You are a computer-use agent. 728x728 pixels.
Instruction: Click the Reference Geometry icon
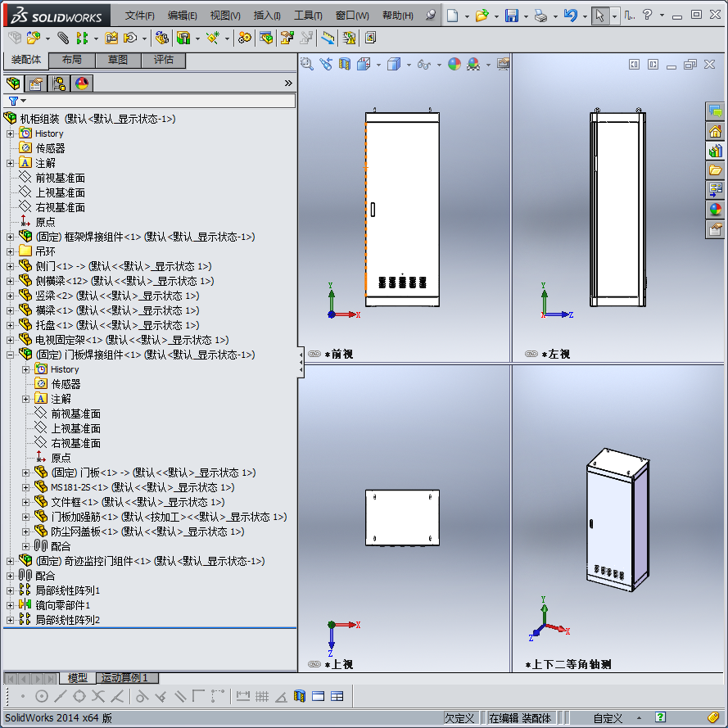click(213, 38)
